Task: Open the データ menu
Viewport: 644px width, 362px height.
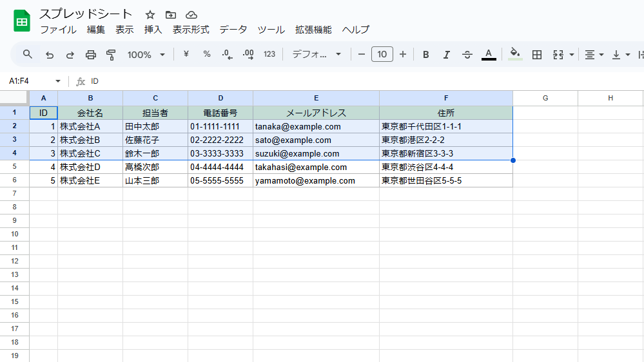Action: pos(233,30)
